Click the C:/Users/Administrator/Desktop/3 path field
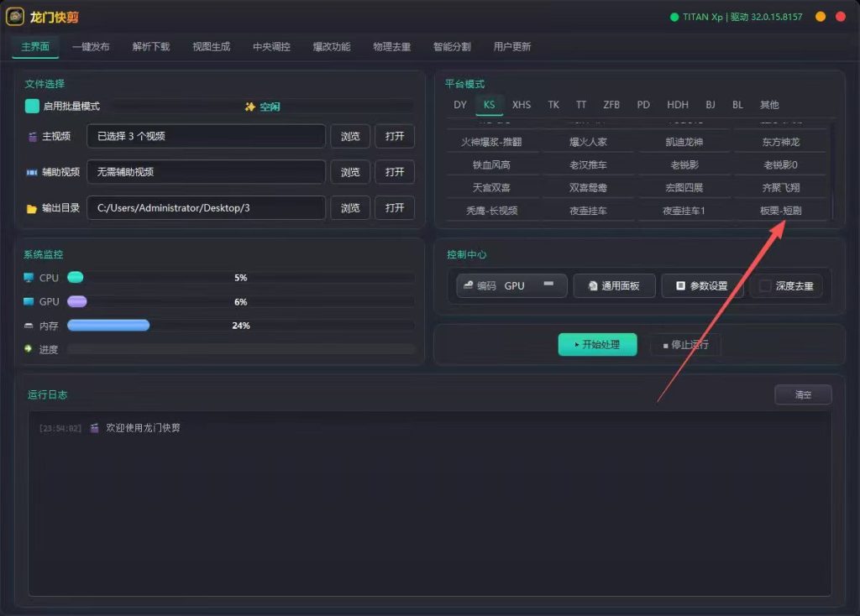Image resolution: width=860 pixels, height=616 pixels. 207,208
